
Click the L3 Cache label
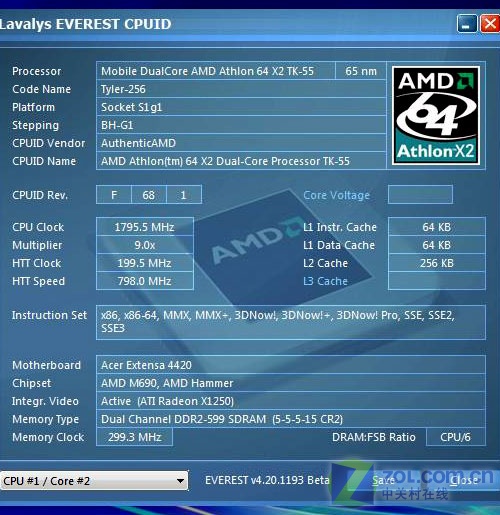point(325,281)
